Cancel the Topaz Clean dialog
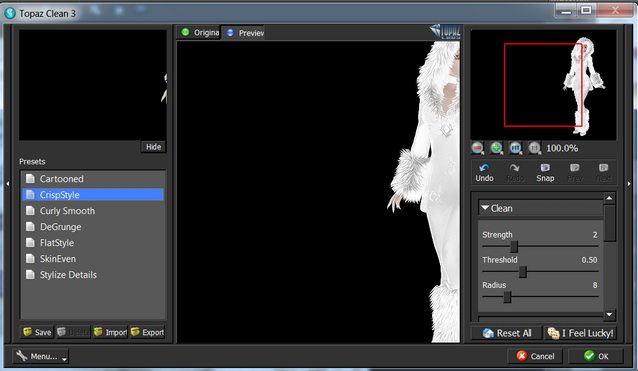This screenshot has height=371, width=638. (535, 356)
